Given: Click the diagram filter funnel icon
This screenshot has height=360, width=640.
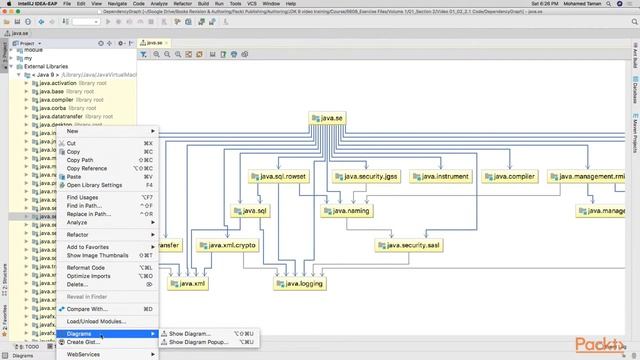Looking at the screenshot, I should [144, 54].
